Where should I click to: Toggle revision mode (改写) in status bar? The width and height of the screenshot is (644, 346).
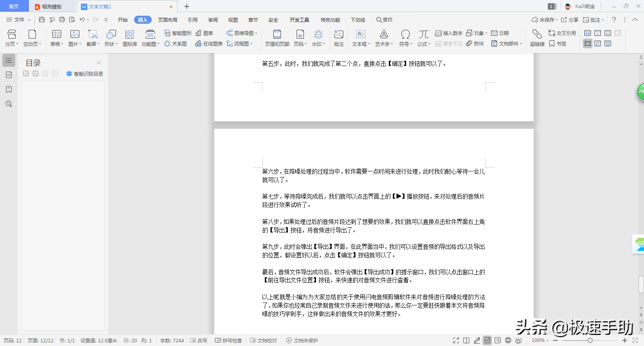click(x=199, y=340)
